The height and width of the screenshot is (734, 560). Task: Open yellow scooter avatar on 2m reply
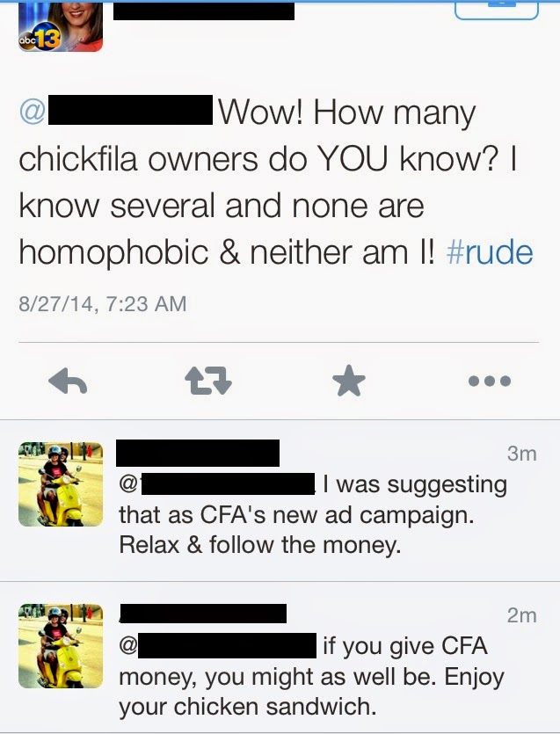pos(61,646)
